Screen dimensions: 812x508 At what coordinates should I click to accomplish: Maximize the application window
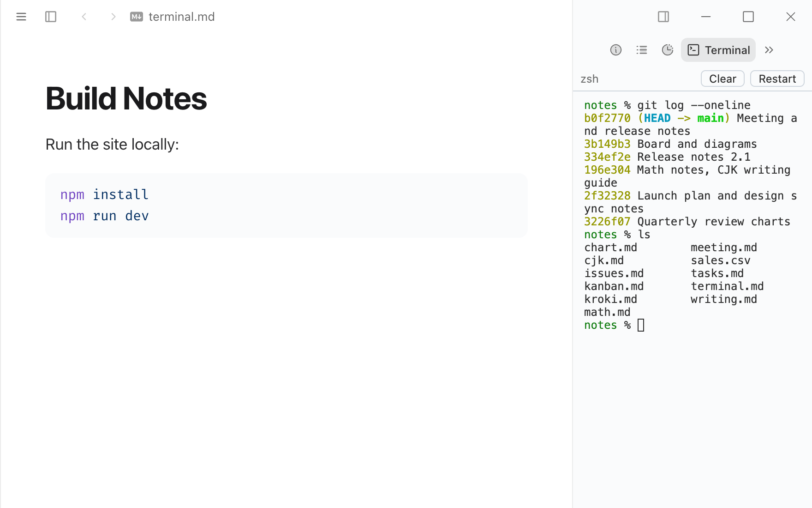[748, 17]
